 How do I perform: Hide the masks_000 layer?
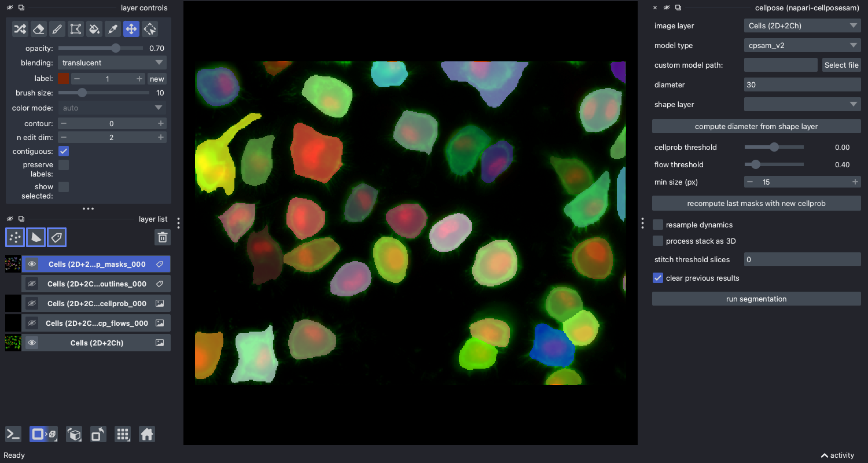(32, 264)
